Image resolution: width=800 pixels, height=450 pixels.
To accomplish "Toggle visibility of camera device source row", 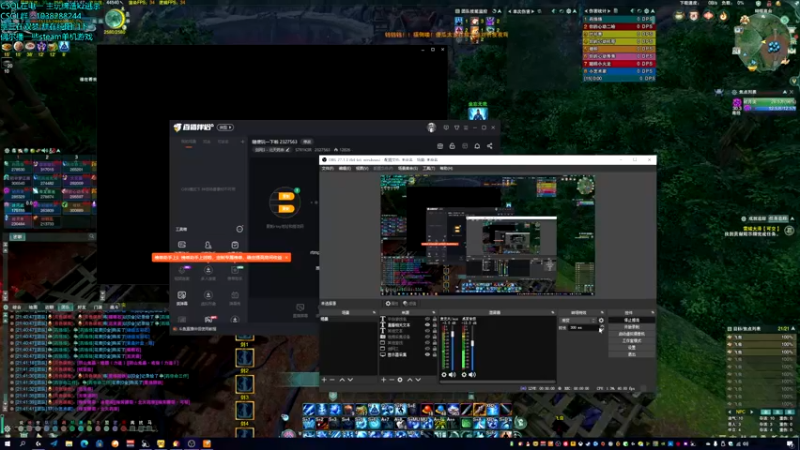I will [428, 337].
